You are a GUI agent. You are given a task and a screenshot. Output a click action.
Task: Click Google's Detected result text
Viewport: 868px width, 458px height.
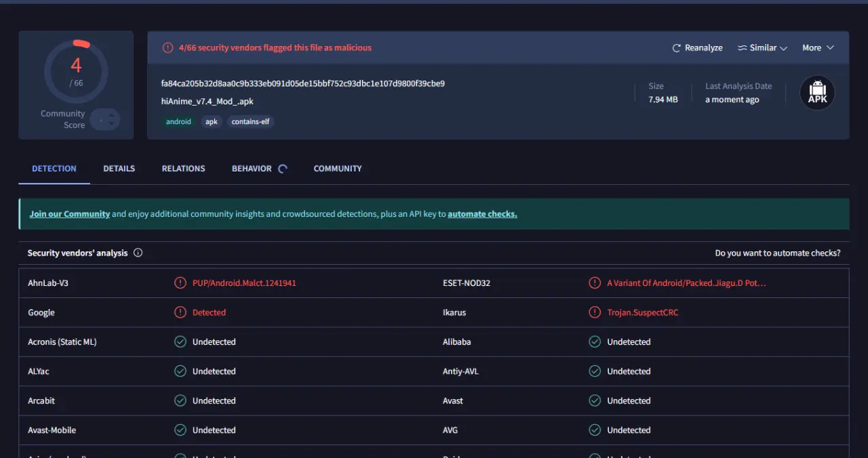pos(209,312)
